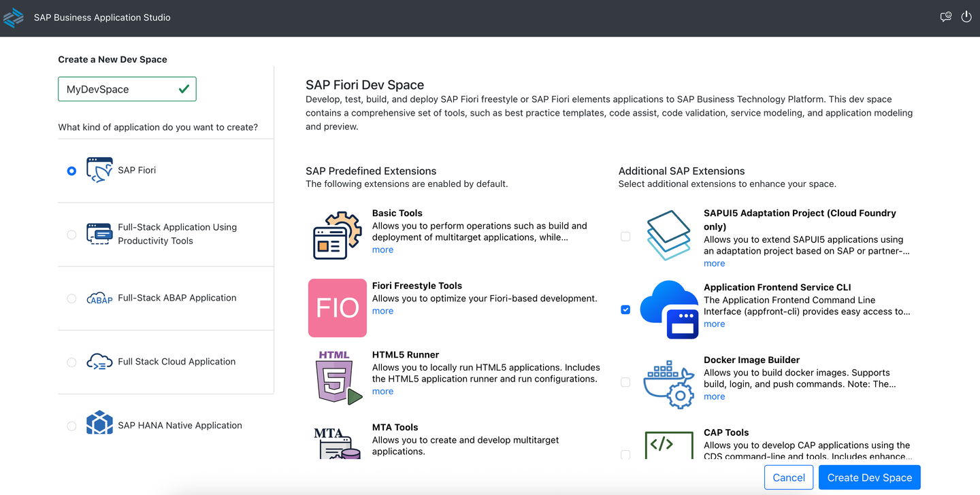
Task: Click the SAP Fiori application icon
Action: pyautogui.click(x=99, y=170)
